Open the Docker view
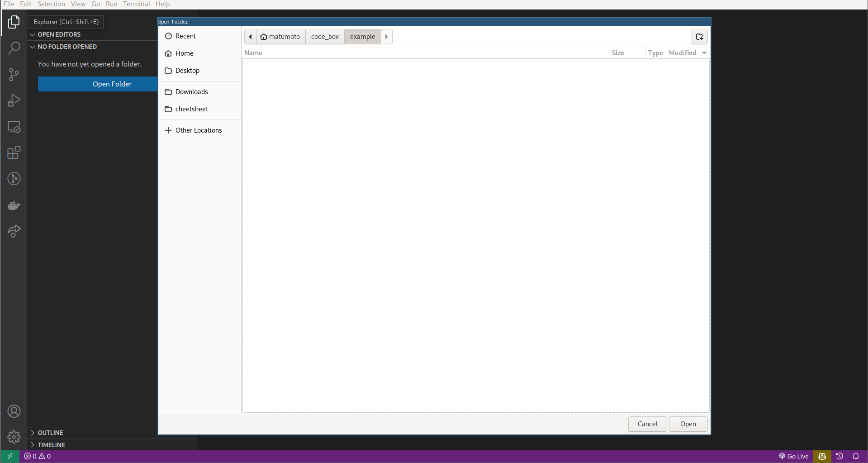Screen dimensions: 868x463 (x=14, y=205)
